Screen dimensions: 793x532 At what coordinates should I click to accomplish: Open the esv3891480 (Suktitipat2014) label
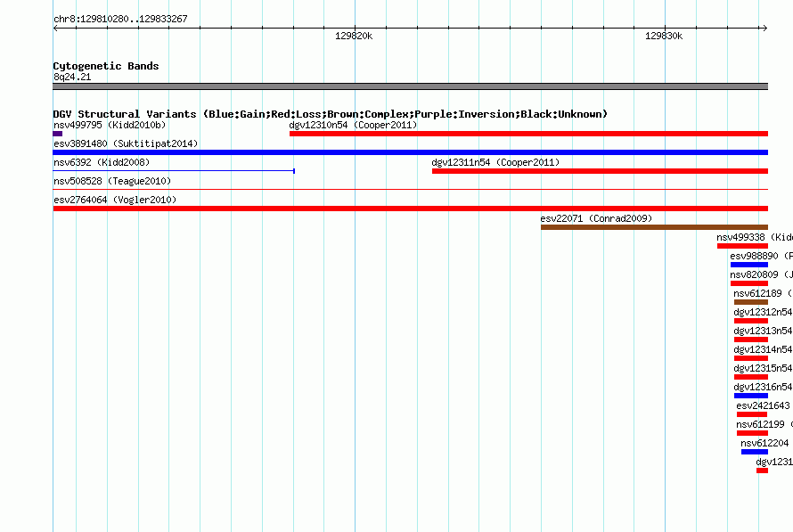[x=126, y=143]
